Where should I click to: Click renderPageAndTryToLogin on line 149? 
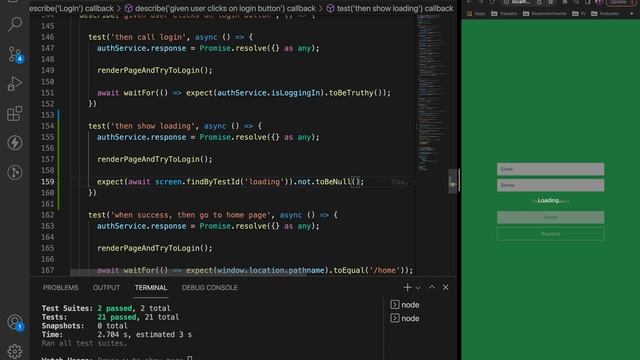(x=148, y=70)
